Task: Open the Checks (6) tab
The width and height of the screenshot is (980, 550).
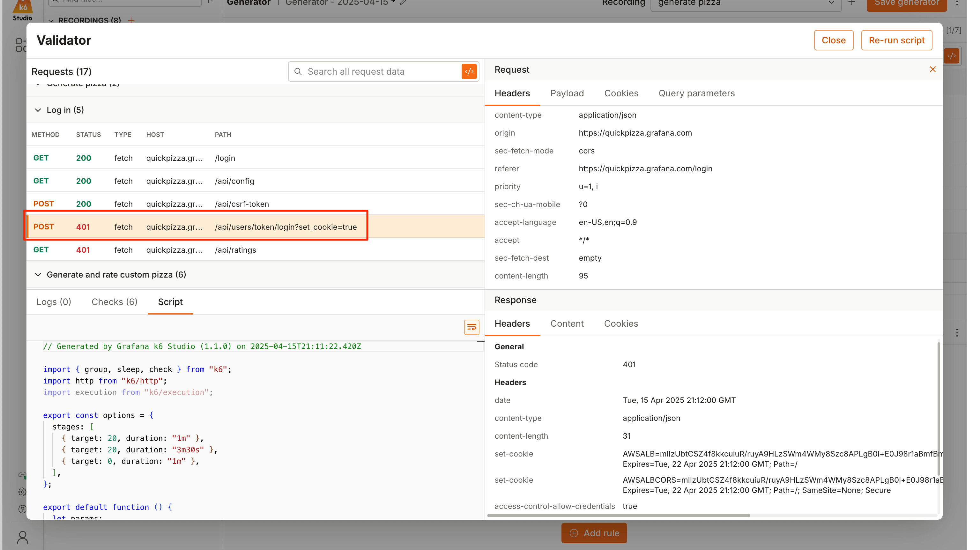Action: point(114,301)
